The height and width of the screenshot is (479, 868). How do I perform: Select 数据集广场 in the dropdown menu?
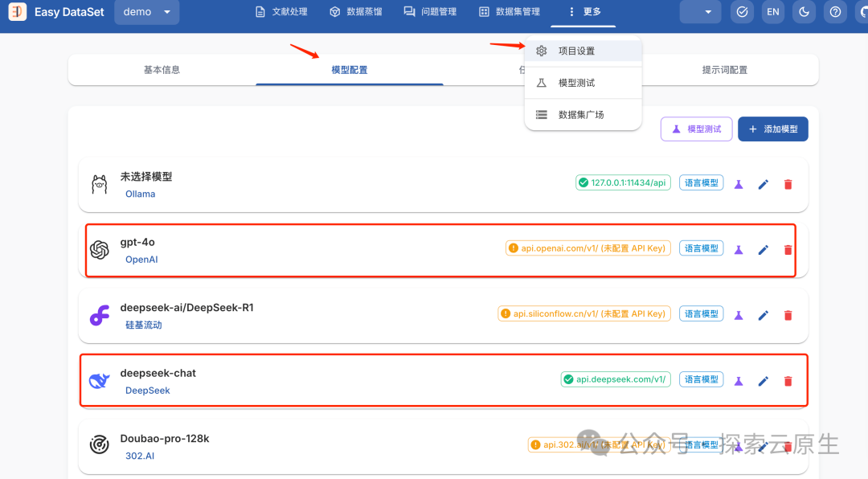point(583,115)
